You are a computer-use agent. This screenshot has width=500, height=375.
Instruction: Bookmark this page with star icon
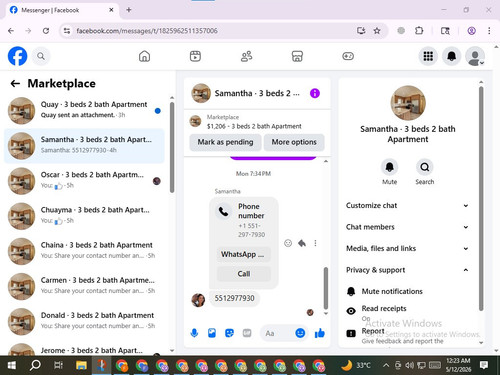point(377,31)
